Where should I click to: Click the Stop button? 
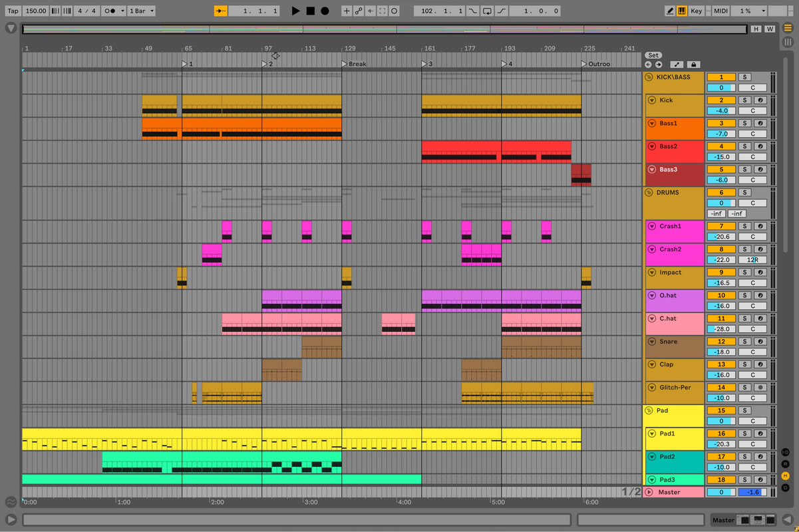tap(311, 11)
